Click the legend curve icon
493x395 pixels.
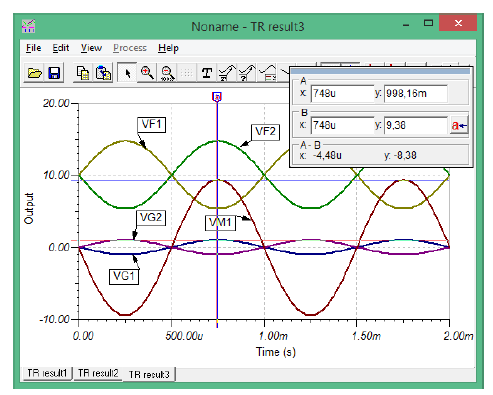[267, 72]
